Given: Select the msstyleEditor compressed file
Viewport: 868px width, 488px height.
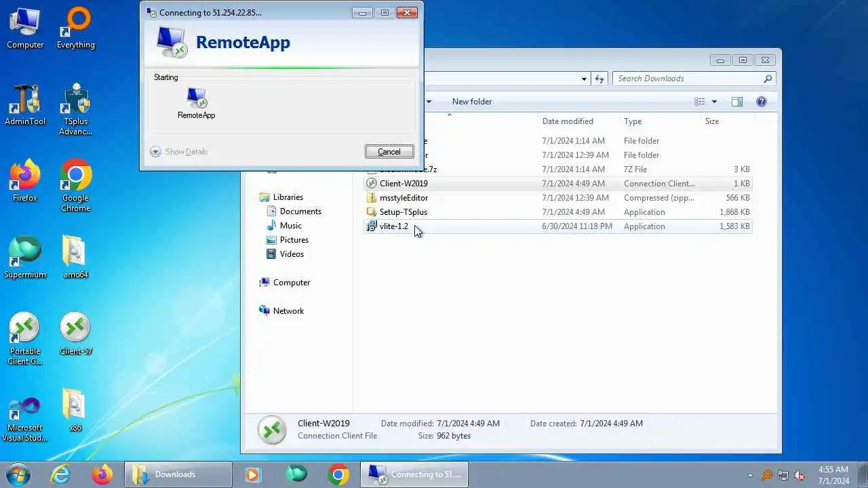Looking at the screenshot, I should (557, 198).
